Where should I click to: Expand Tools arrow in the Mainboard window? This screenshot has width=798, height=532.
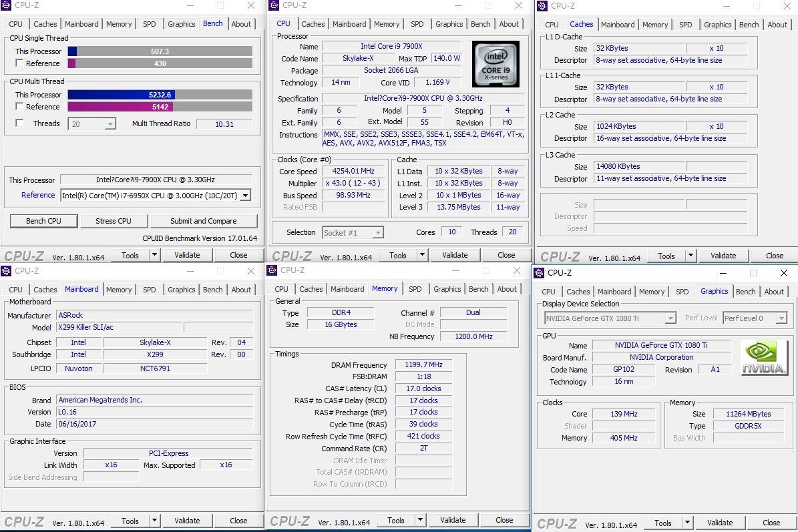(154, 520)
